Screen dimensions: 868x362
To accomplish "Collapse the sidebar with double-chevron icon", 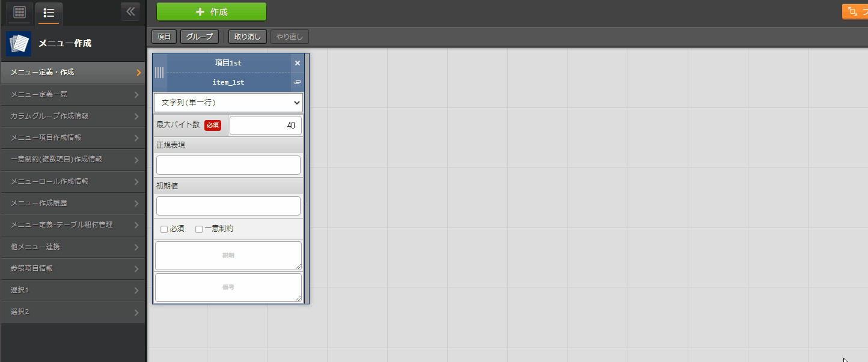I will (x=130, y=11).
